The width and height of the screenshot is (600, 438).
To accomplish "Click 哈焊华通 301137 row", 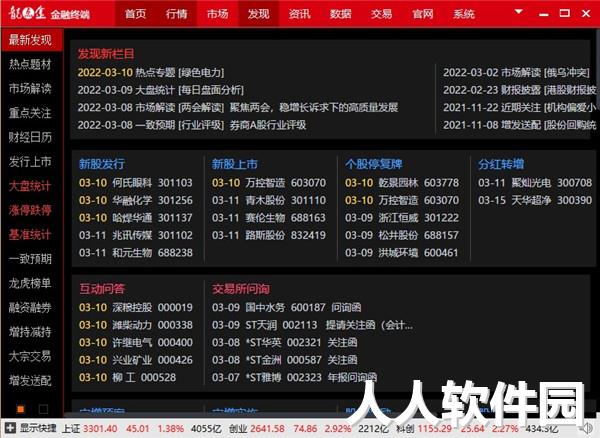I will click(x=136, y=218).
